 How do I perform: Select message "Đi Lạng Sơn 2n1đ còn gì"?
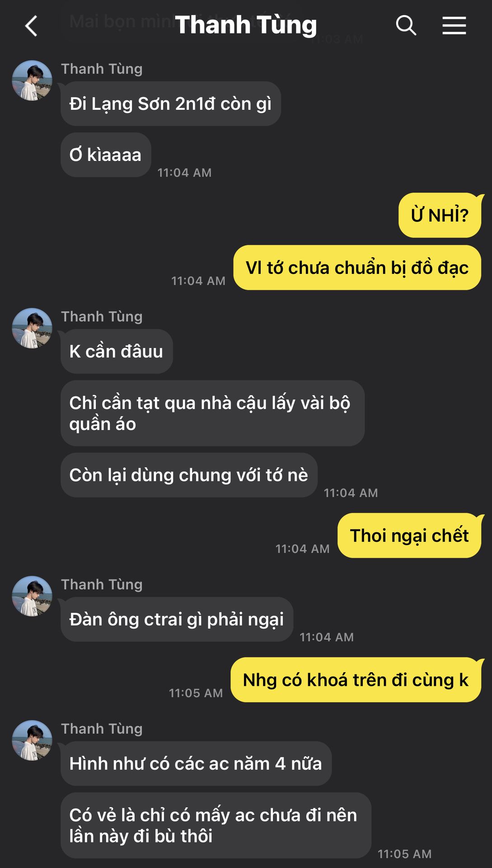[x=171, y=104]
